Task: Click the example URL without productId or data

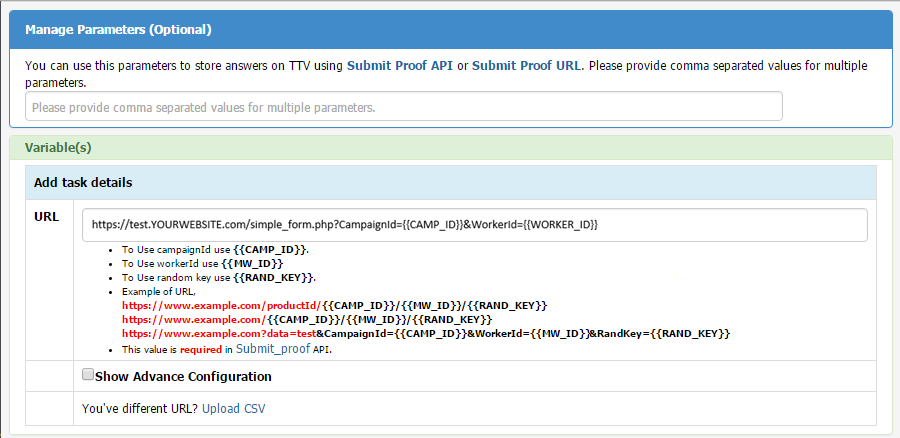Action: [306, 318]
